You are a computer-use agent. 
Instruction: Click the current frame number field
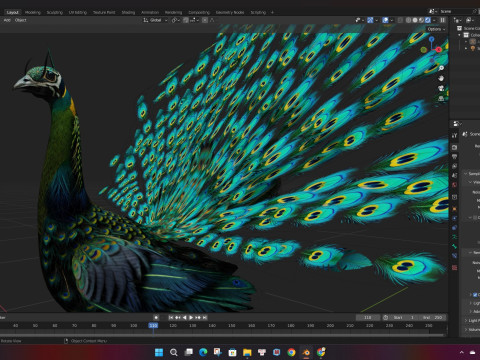click(x=368, y=317)
